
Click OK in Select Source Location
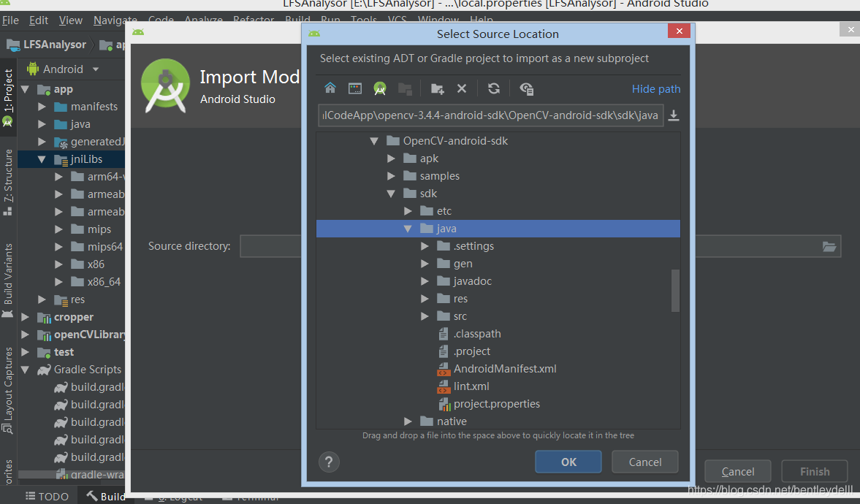568,462
